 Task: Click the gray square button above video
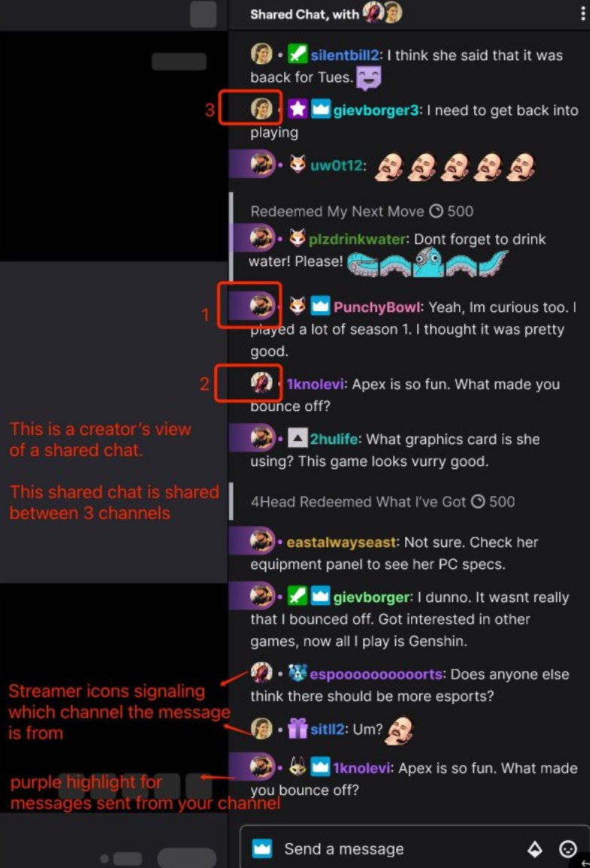[203, 14]
